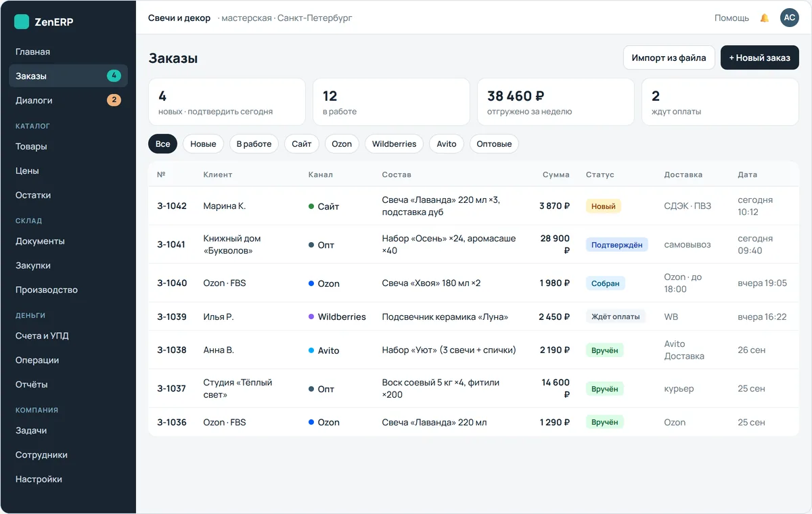Click the Wildberries channel cell
This screenshot has width=812, height=514.
(x=337, y=317)
